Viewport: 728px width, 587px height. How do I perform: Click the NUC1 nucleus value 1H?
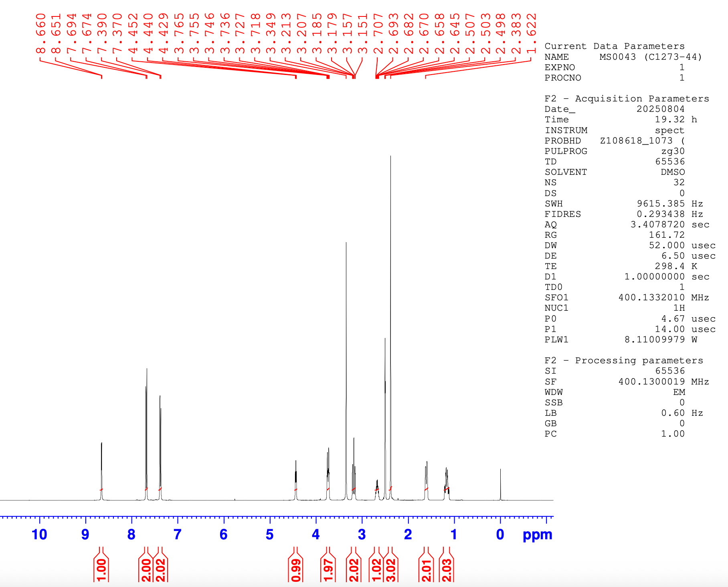pos(679,308)
